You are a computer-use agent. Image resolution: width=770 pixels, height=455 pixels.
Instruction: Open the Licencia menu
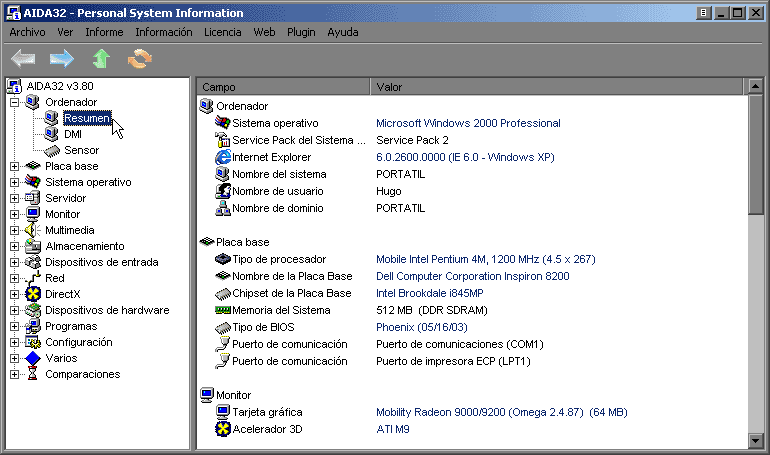tap(222, 32)
